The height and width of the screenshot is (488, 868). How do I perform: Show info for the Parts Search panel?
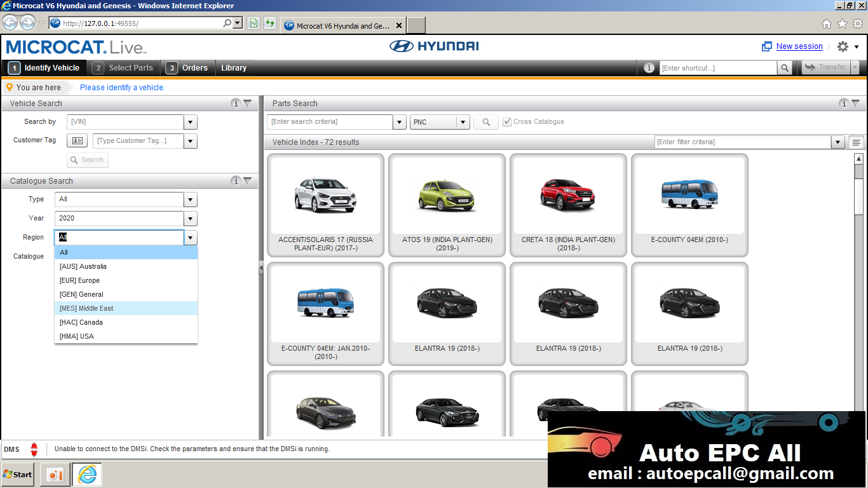tap(844, 104)
